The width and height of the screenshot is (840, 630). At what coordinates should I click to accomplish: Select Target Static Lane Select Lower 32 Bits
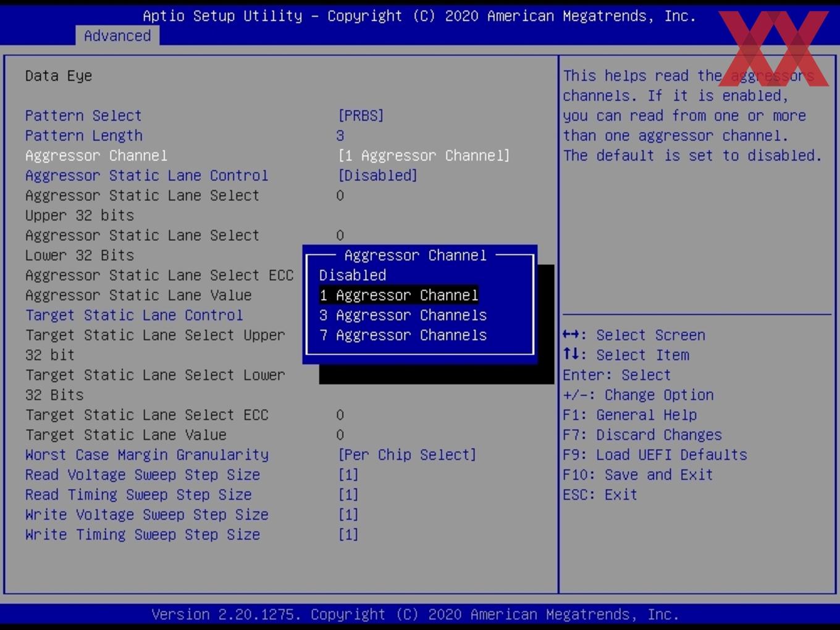[x=155, y=385]
